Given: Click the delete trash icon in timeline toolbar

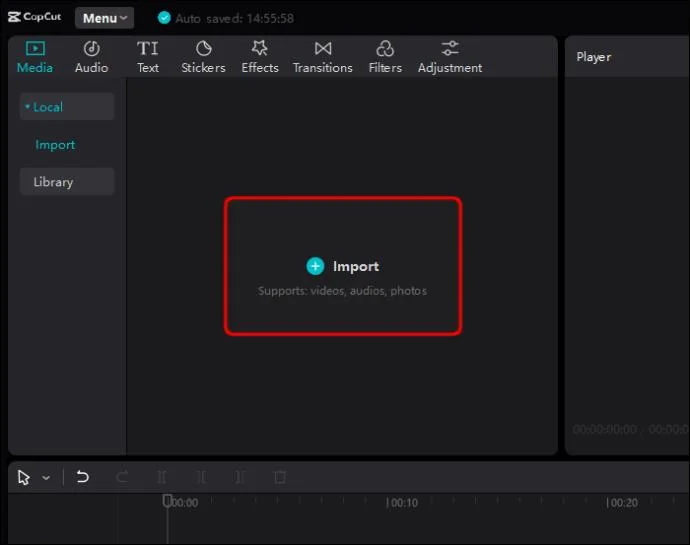Looking at the screenshot, I should pos(280,477).
